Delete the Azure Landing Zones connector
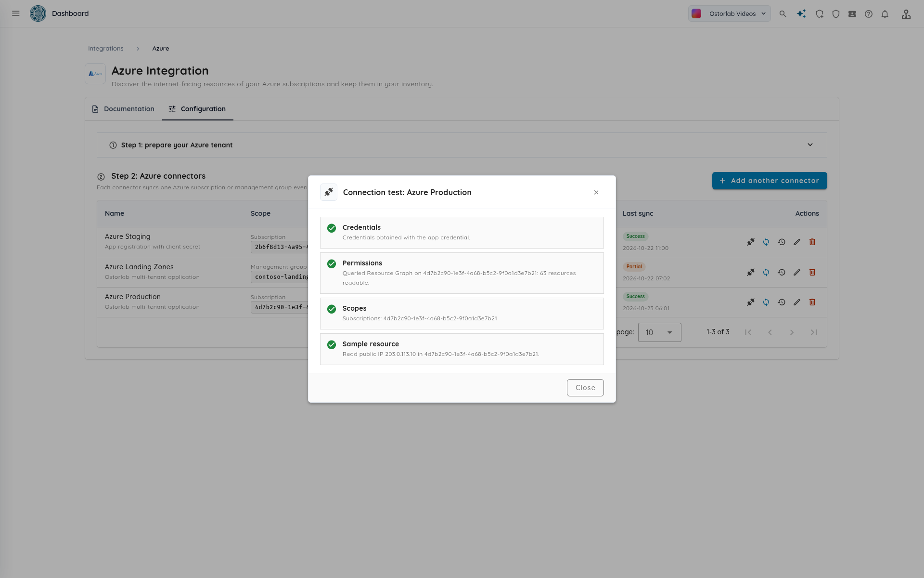This screenshot has width=924, height=578. tap(812, 272)
